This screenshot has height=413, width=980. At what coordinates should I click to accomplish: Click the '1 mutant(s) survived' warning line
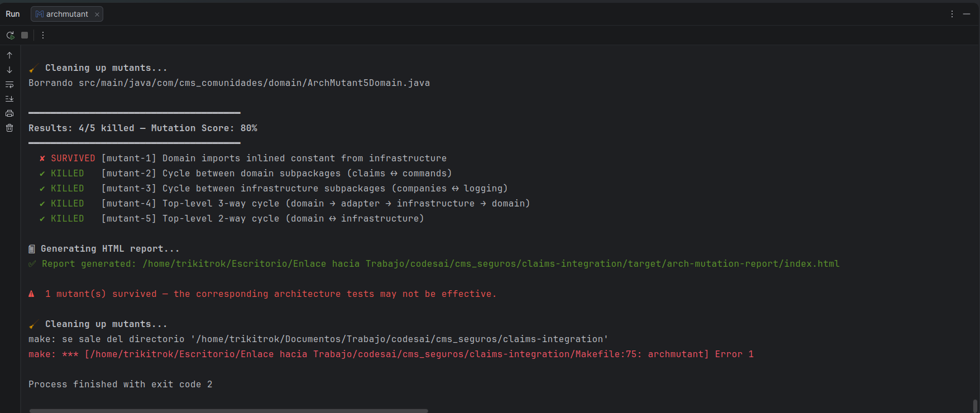(x=262, y=294)
